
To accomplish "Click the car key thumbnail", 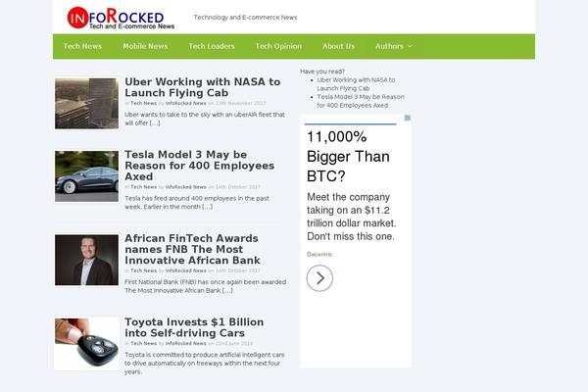I will tap(86, 344).
